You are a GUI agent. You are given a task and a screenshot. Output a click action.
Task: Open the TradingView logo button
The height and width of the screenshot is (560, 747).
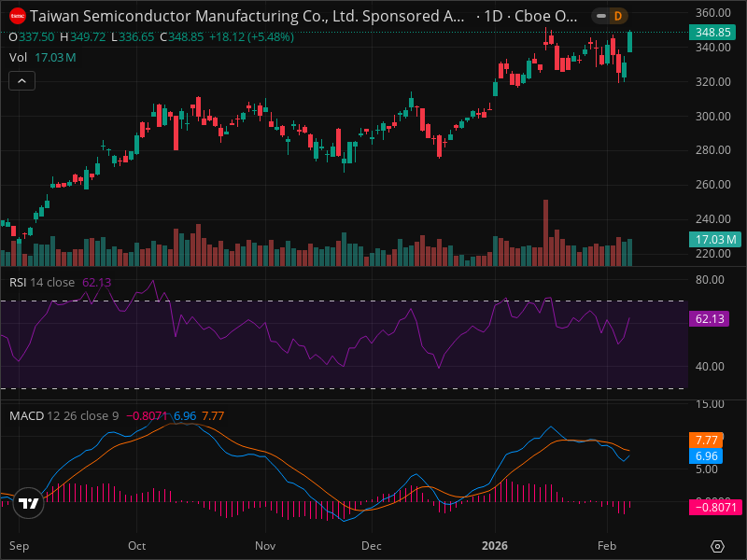29,503
